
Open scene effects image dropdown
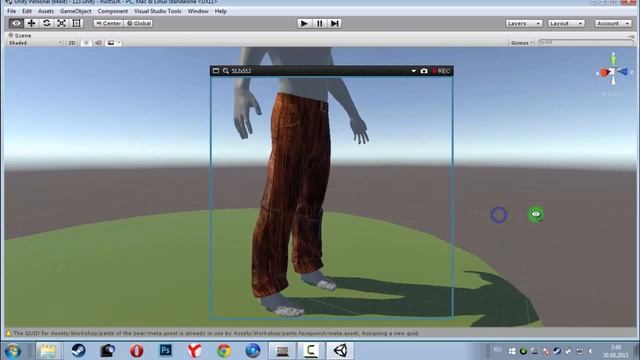point(113,43)
